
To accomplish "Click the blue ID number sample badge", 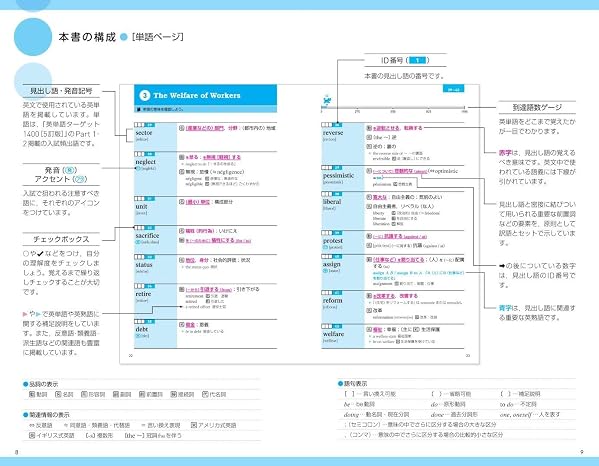I will (x=418, y=60).
